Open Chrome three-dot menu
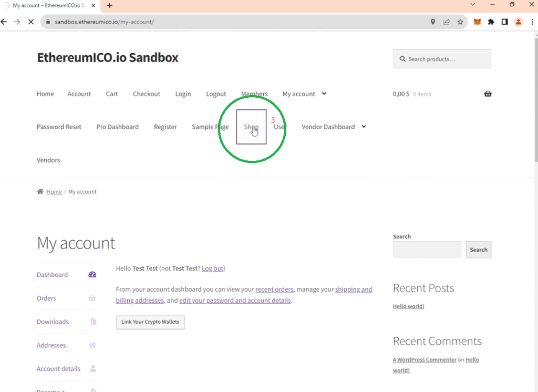Viewport: 538px width, 392px height. coord(532,22)
